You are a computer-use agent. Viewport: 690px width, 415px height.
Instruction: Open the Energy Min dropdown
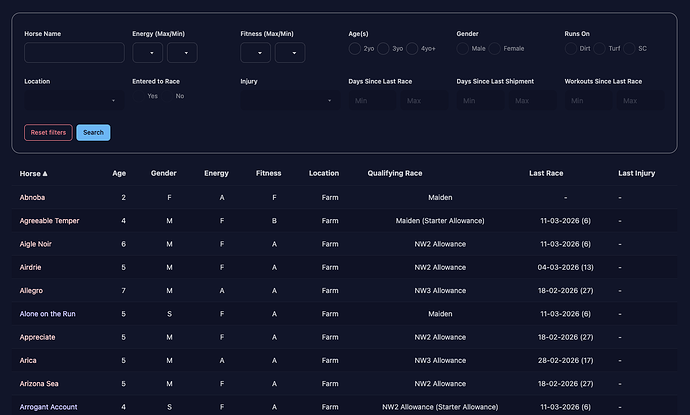pyautogui.click(x=182, y=53)
